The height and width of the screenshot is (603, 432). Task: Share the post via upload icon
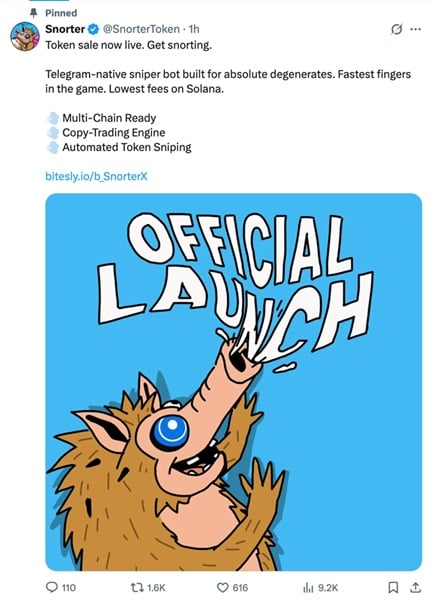[x=415, y=587]
